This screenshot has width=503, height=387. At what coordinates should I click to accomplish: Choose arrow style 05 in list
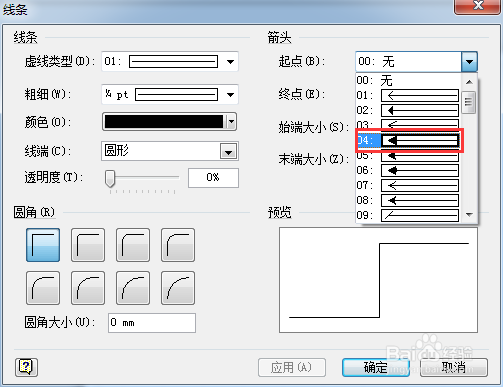pyautogui.click(x=408, y=156)
